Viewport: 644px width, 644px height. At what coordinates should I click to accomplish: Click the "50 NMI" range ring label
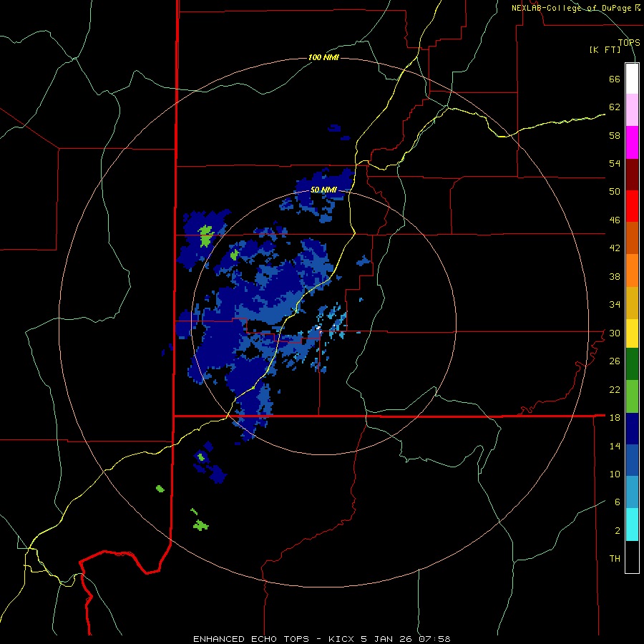323,190
